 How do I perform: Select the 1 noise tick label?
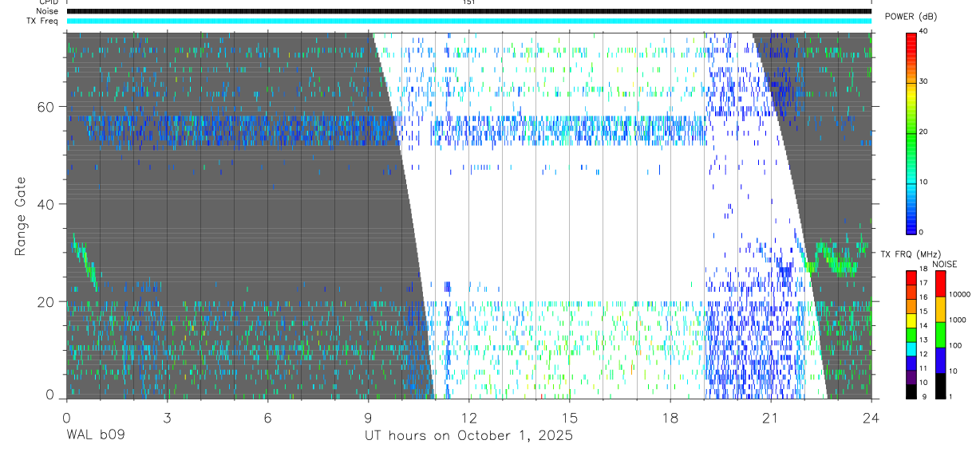(x=950, y=396)
